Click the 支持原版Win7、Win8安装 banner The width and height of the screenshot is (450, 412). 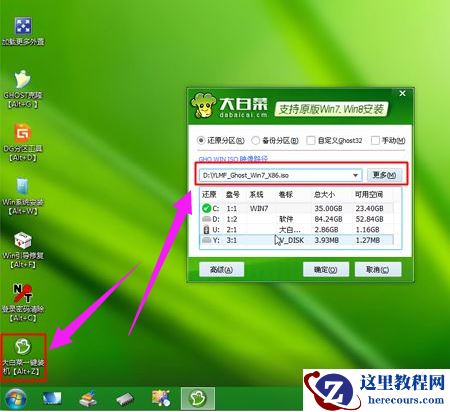[331, 109]
